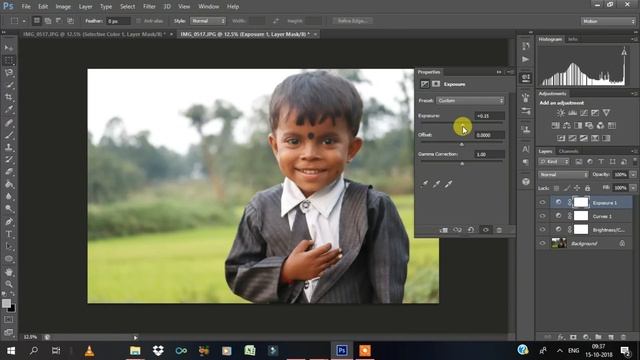The height and width of the screenshot is (360, 640).
Task: Select the Lasso tool
Action: click(x=9, y=73)
